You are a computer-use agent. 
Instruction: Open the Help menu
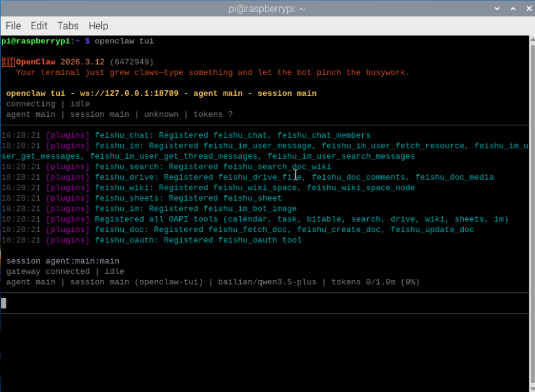pyautogui.click(x=98, y=26)
